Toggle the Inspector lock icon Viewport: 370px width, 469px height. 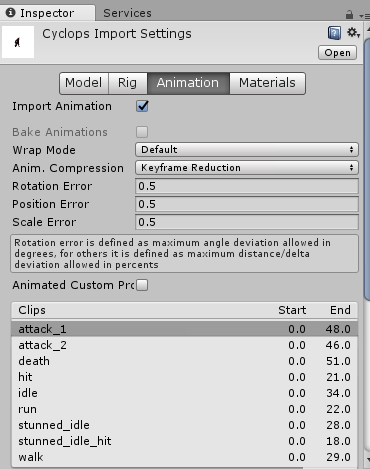349,15
